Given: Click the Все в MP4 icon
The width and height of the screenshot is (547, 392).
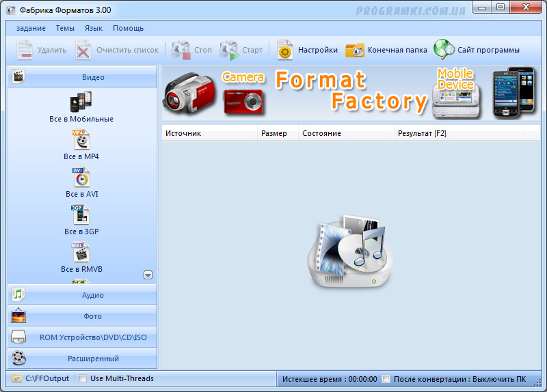Looking at the screenshot, I should click(81, 139).
